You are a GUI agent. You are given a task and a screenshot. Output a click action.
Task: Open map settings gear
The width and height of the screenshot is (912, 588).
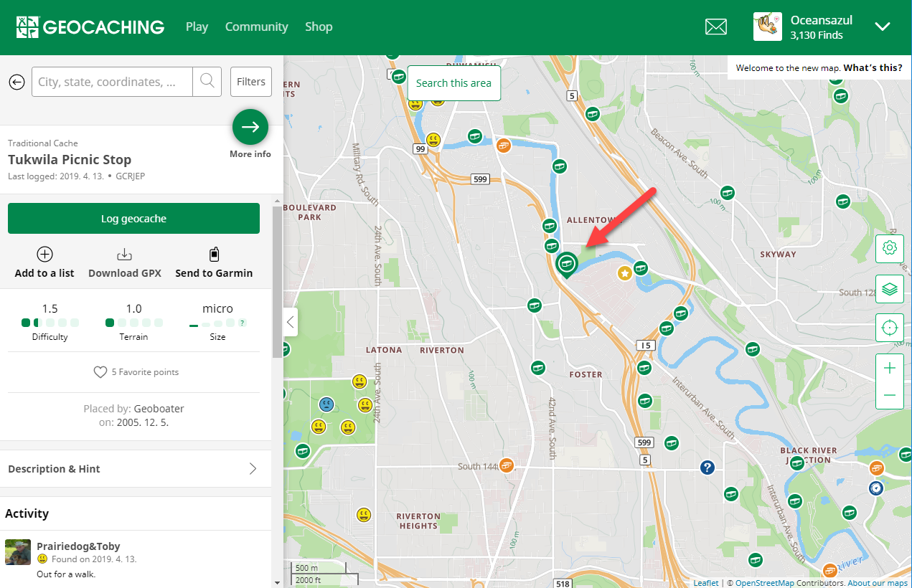(x=890, y=248)
